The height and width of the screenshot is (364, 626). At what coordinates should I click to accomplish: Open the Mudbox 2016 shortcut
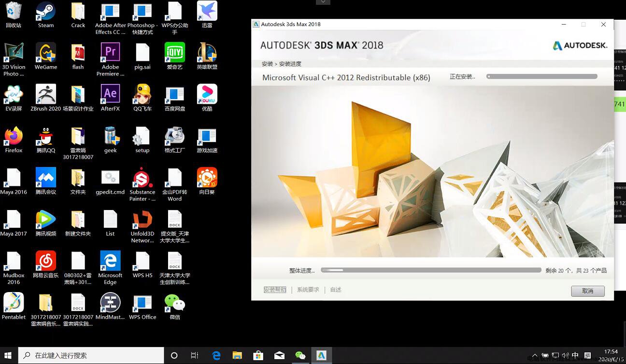pyautogui.click(x=14, y=268)
